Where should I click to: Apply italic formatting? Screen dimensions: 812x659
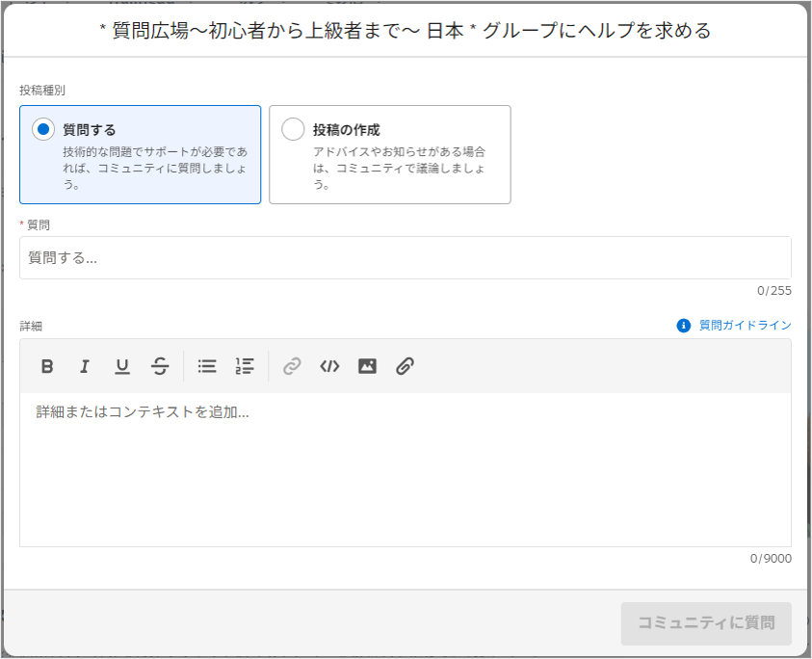click(x=85, y=366)
